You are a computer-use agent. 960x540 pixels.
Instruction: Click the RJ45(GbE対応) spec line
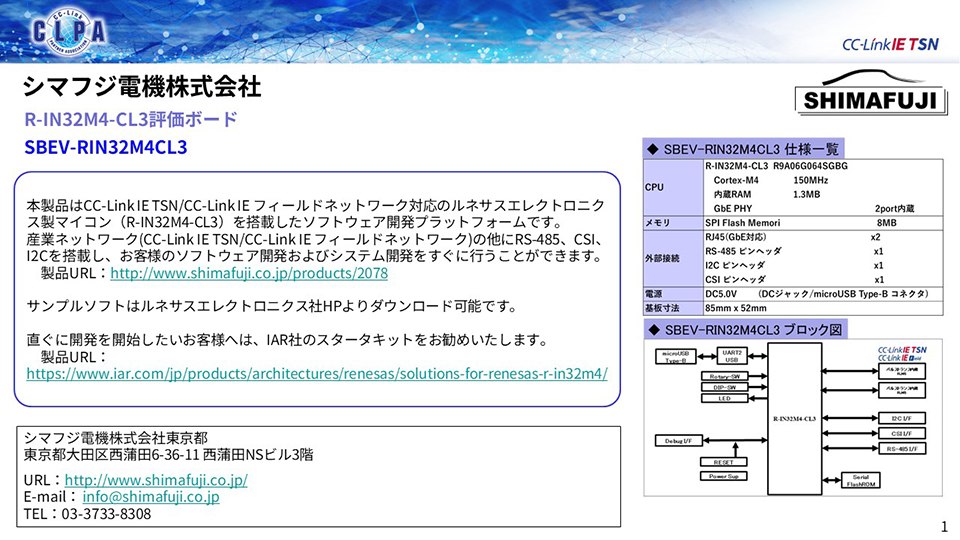(x=792, y=237)
